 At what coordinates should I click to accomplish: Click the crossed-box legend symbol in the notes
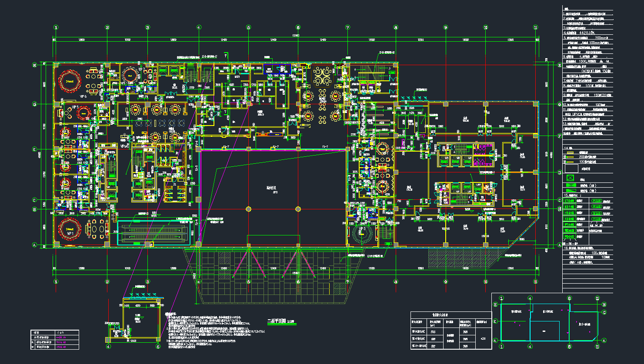click(x=571, y=177)
